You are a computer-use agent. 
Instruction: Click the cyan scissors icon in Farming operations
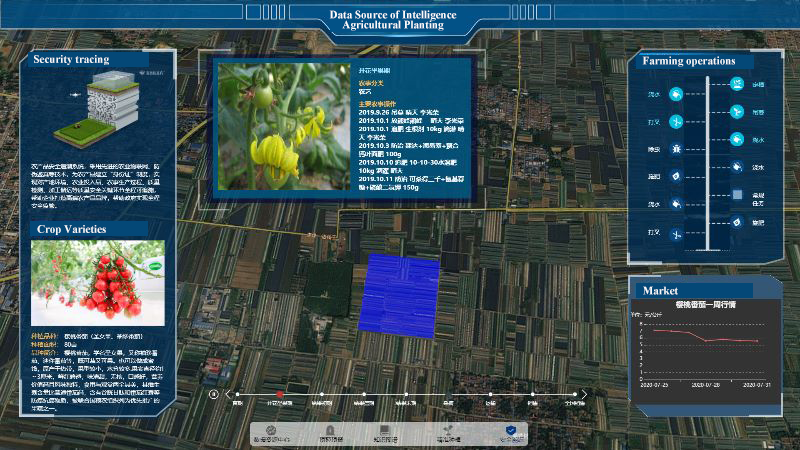tap(676, 121)
